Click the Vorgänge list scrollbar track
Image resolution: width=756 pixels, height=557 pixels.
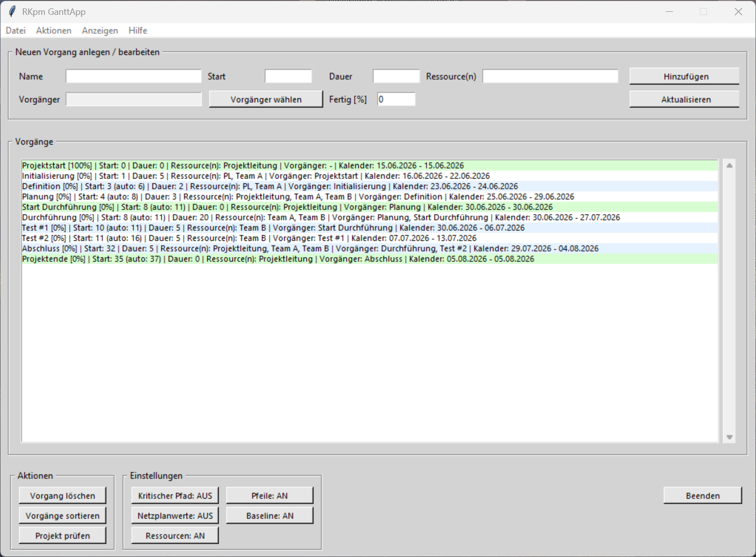[x=729, y=301]
